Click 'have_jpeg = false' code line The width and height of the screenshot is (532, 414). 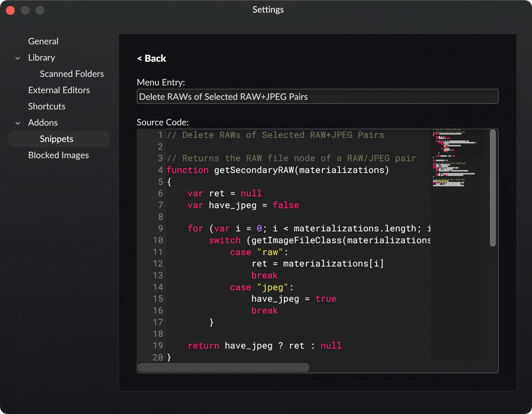[254, 205]
